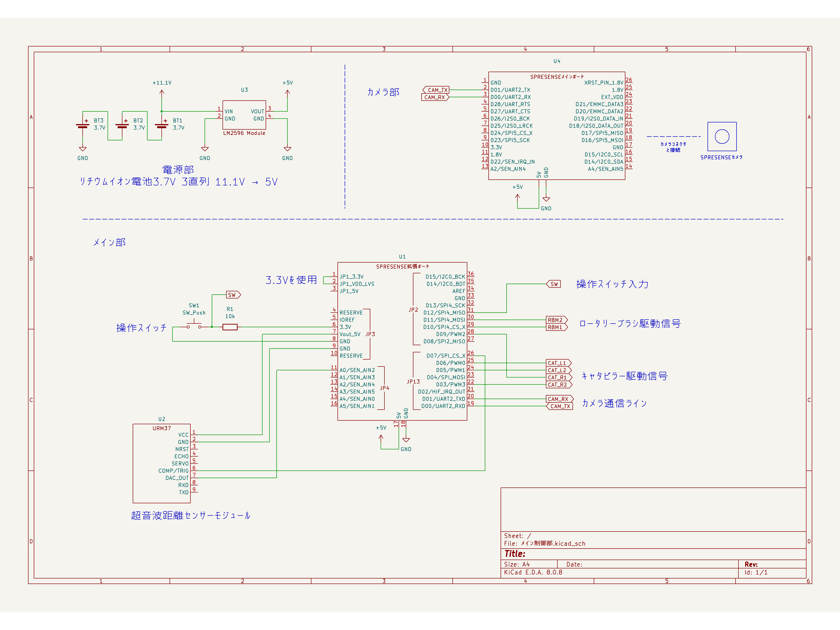Click the +11.1V power arrow symbol
This screenshot has height=630, width=840.
pos(162,92)
